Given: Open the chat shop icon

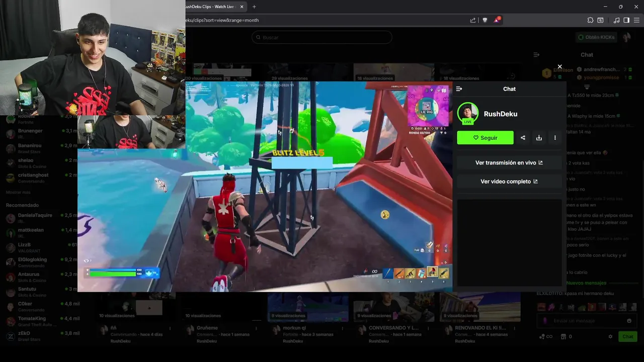Looking at the screenshot, I should [x=563, y=337].
